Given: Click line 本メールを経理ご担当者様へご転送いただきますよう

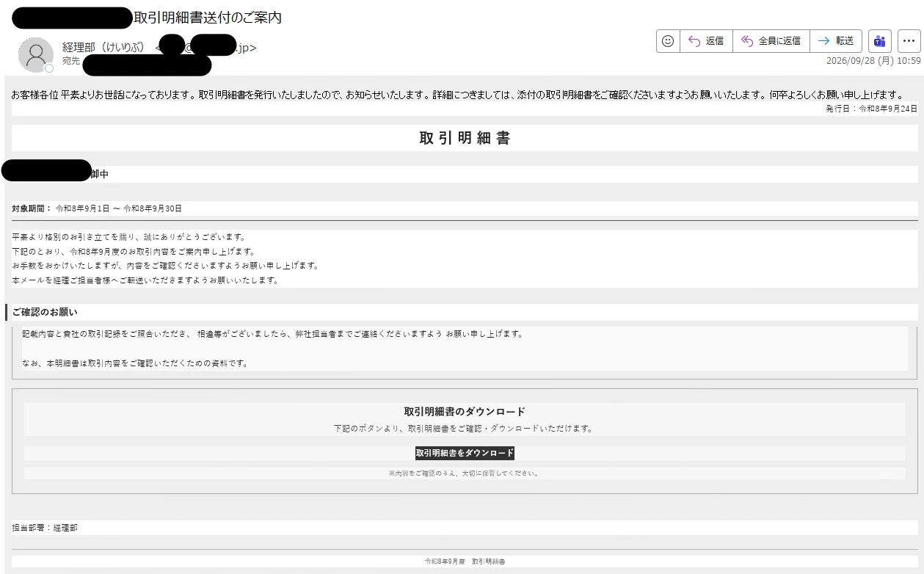Looking at the screenshot, I should [145, 280].
